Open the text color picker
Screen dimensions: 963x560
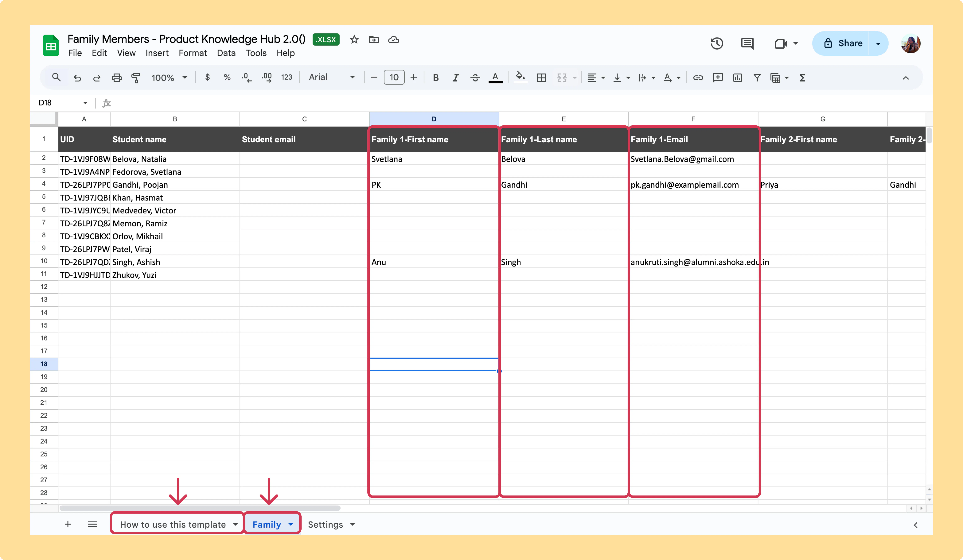pos(495,78)
